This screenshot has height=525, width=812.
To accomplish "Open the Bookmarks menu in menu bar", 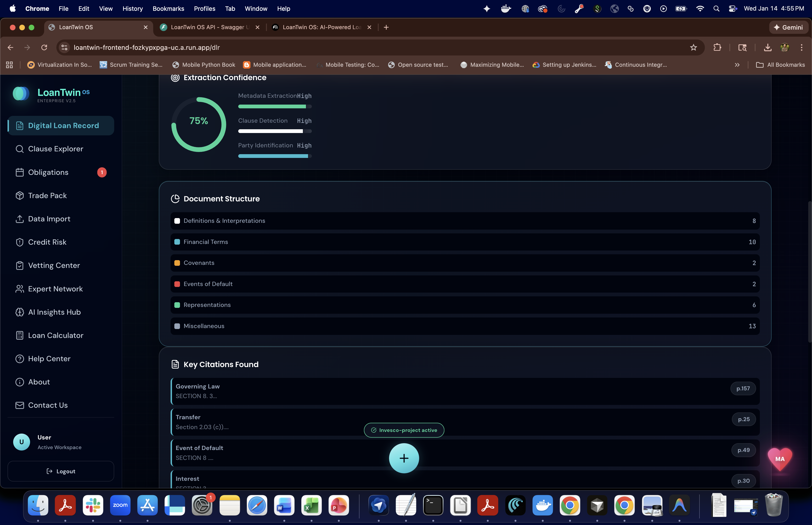I will point(168,8).
